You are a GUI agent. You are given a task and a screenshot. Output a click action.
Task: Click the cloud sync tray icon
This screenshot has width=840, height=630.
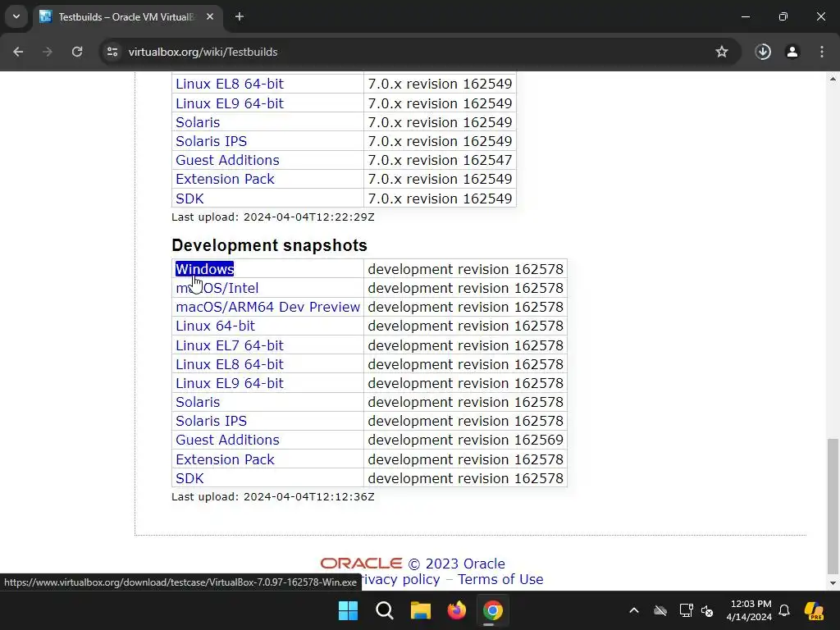(660, 610)
